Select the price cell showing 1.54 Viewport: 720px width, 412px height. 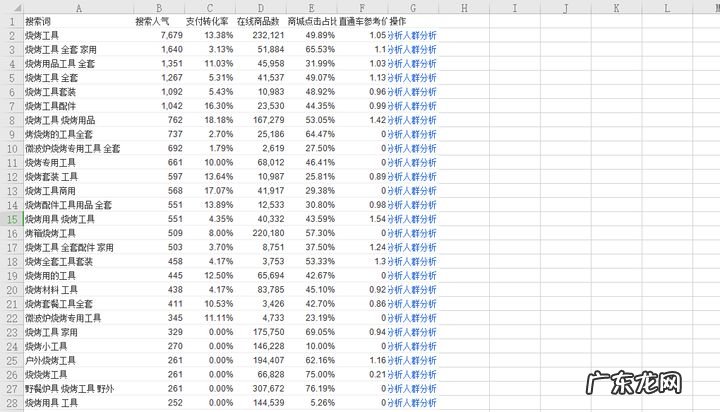362,219
